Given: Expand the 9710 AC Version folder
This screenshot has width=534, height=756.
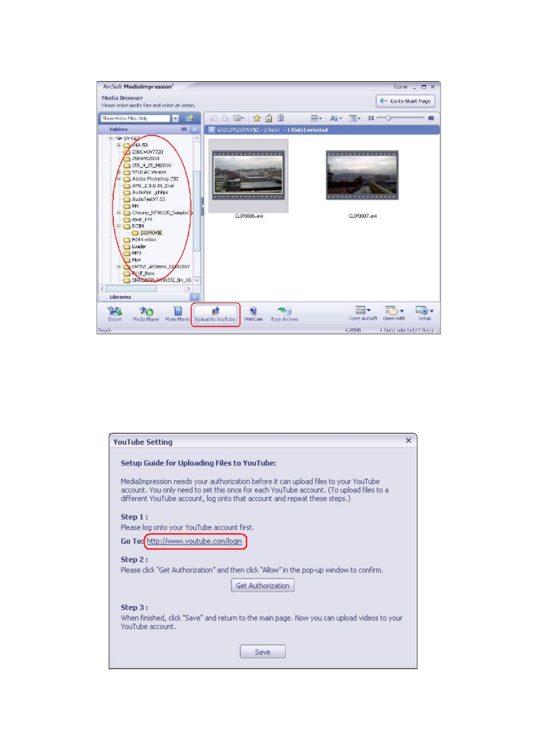Looking at the screenshot, I should click(119, 172).
